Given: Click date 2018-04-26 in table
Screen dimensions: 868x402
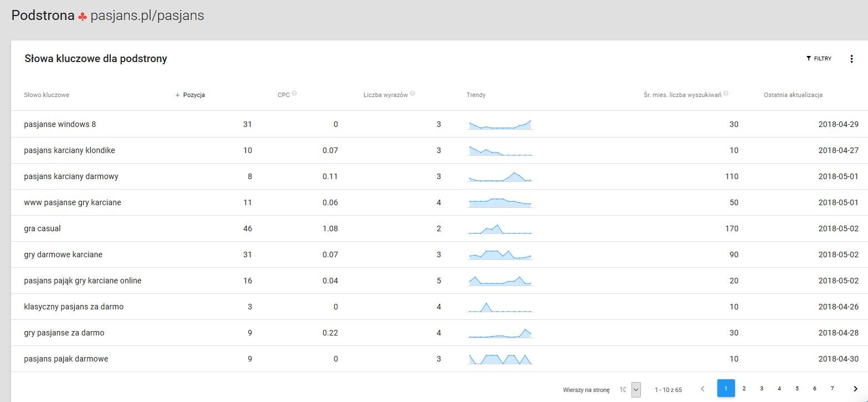Looking at the screenshot, I should pyautogui.click(x=839, y=307).
